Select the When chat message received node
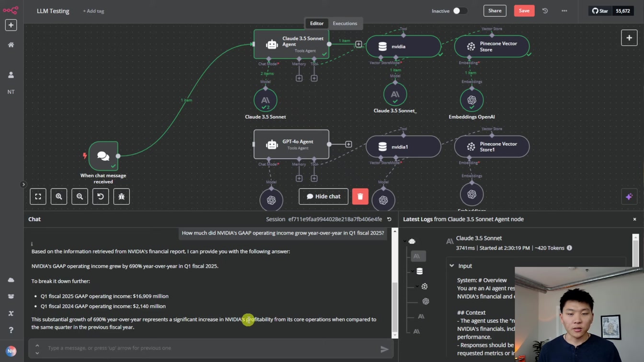 [x=103, y=156]
